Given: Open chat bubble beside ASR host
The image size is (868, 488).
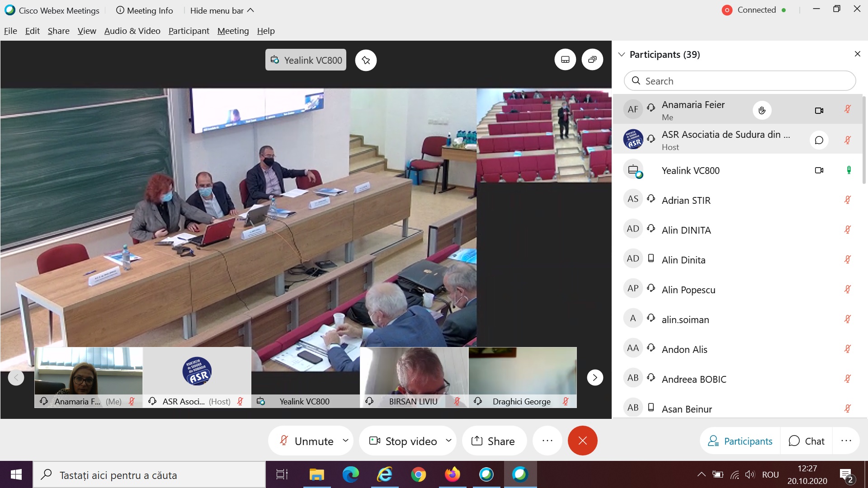Looking at the screenshot, I should click(819, 140).
